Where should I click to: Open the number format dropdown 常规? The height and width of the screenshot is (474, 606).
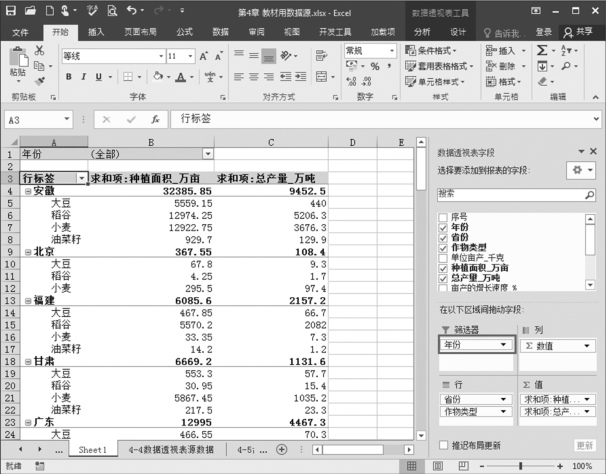392,51
